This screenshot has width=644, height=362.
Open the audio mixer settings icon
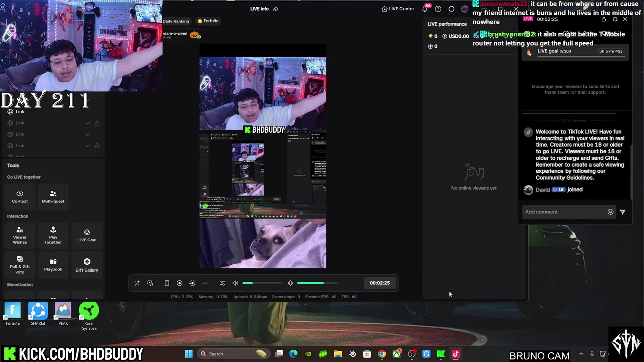(x=223, y=283)
